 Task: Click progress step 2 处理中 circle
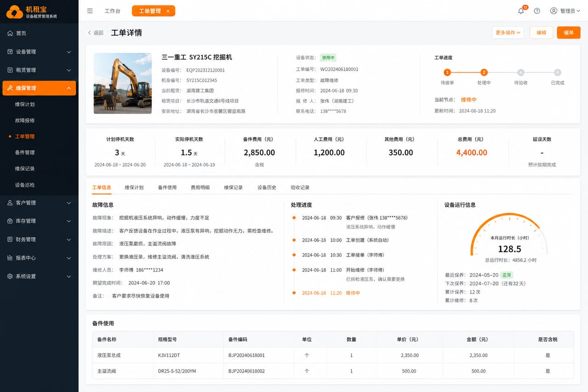484,72
